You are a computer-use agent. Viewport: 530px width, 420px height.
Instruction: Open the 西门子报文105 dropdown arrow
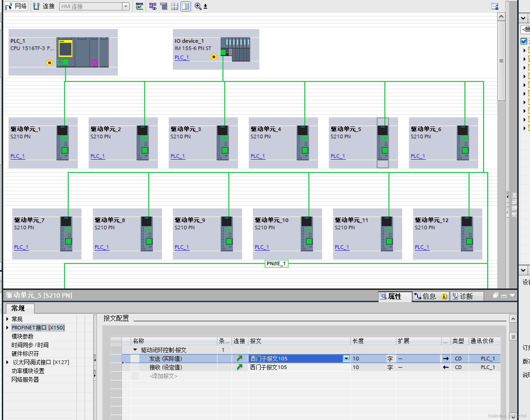pyautogui.click(x=346, y=359)
